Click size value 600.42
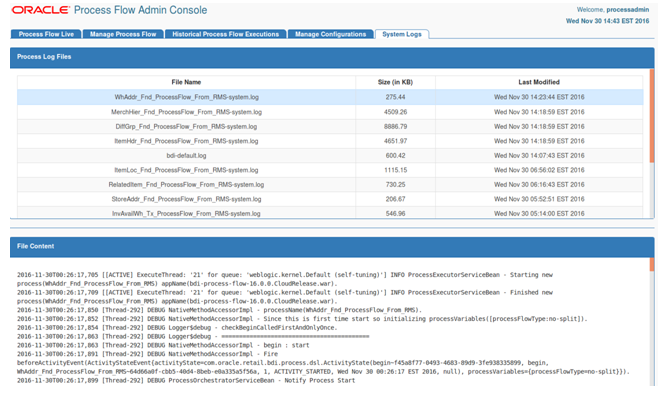 395,155
